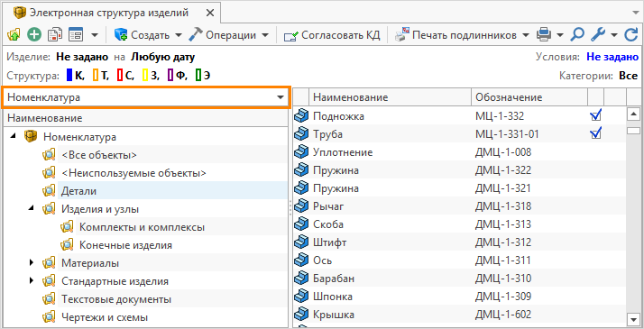Toggle the red С structure swatch
The image size is (644, 329).
[120, 76]
